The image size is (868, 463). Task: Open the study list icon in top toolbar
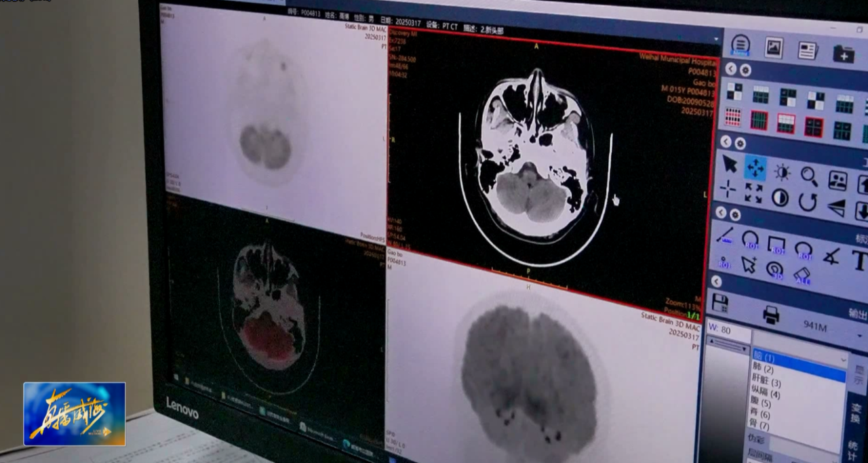pyautogui.click(x=741, y=45)
